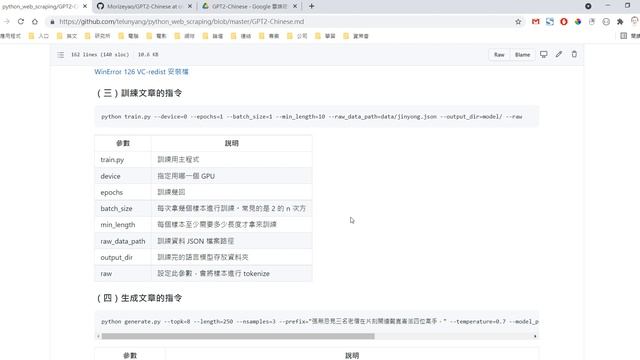This screenshot has height=360, width=640.
Task: Switch to the python_web_scraping/GPT2 tab
Action: point(40,7)
